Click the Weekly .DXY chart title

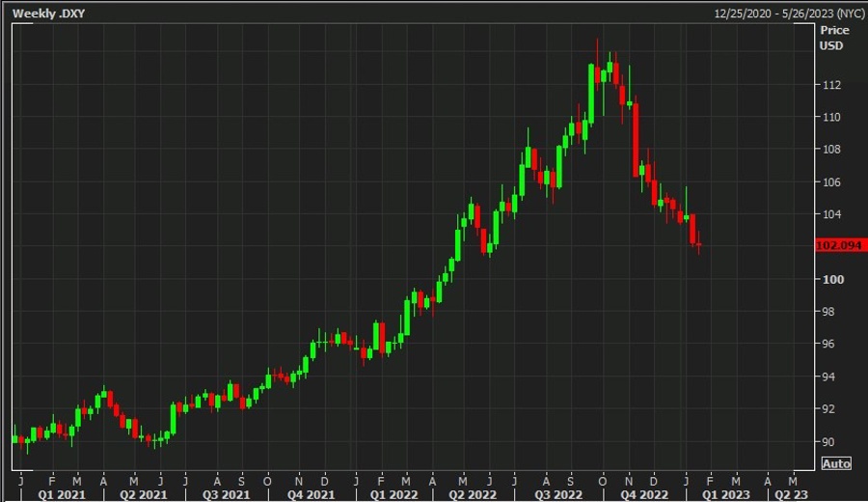(x=49, y=14)
